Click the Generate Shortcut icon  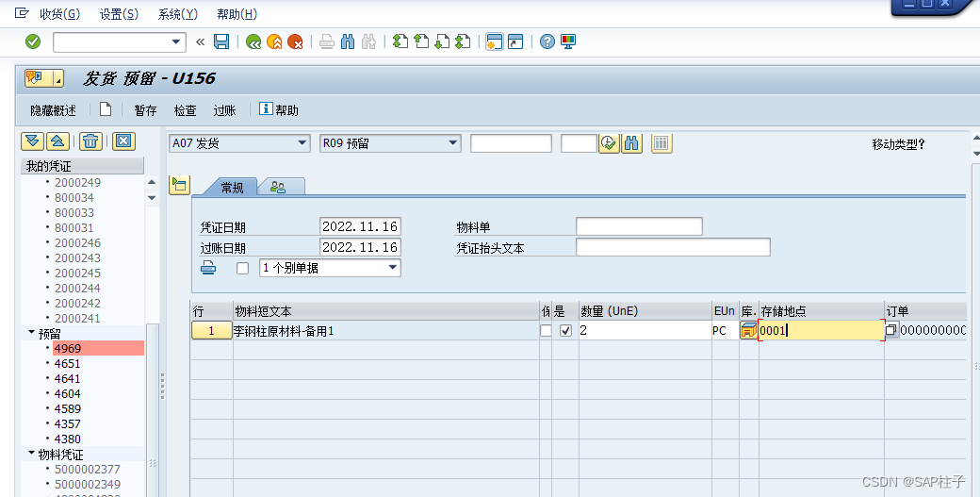(515, 41)
